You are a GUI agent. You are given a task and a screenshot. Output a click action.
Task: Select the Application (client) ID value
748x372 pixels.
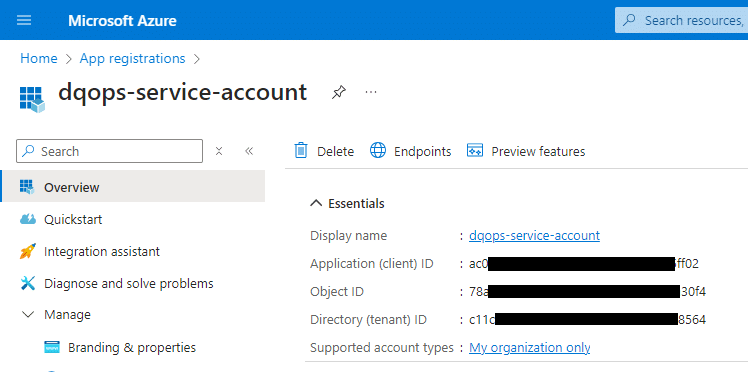[584, 263]
